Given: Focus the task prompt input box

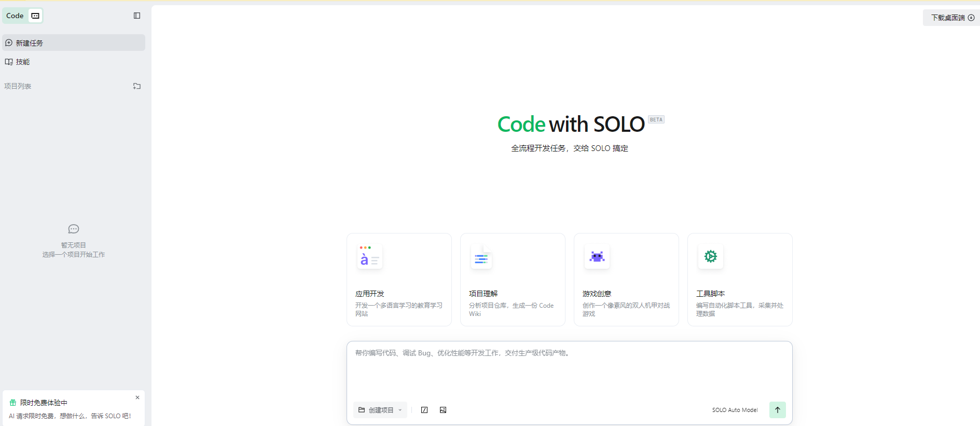Looking at the screenshot, I should (569, 371).
